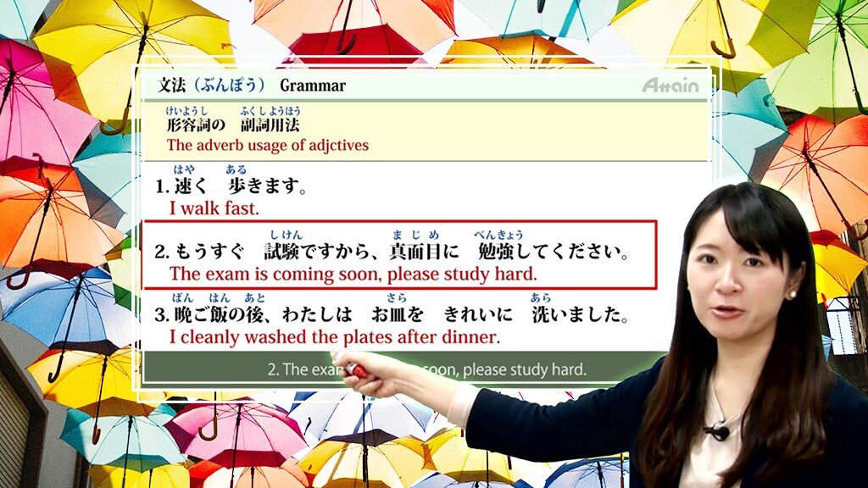Click the slide header '文法（ぶんぽう） Grammar'
Image resolution: width=868 pixels, height=488 pixels.
(x=251, y=86)
